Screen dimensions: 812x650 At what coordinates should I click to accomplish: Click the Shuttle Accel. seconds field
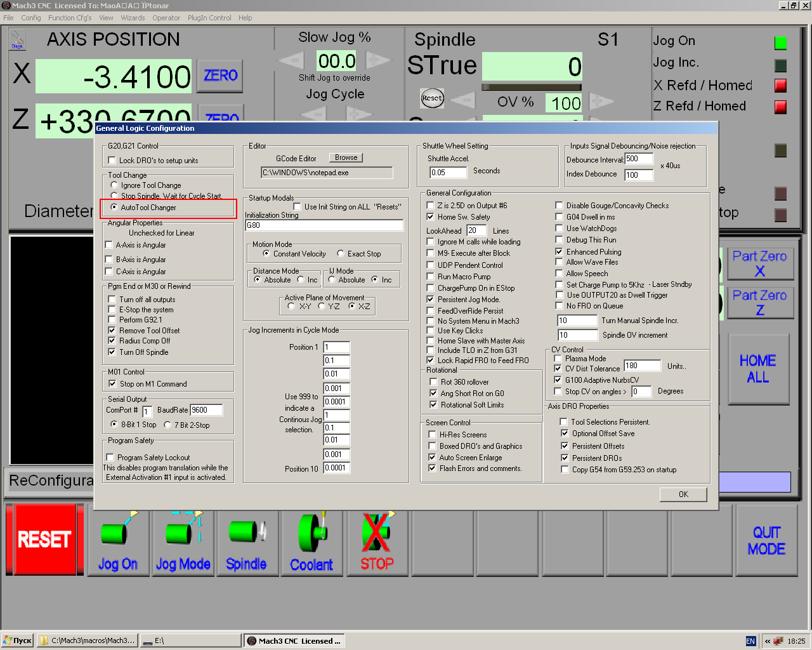(448, 172)
